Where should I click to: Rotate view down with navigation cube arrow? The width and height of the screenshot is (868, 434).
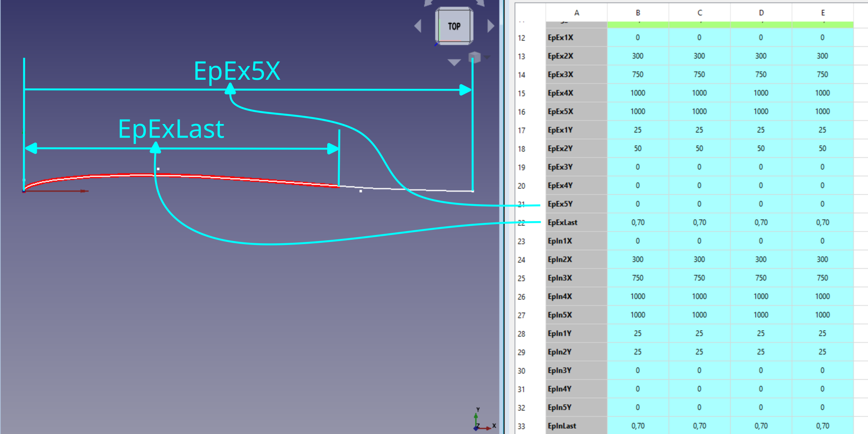[x=454, y=62]
